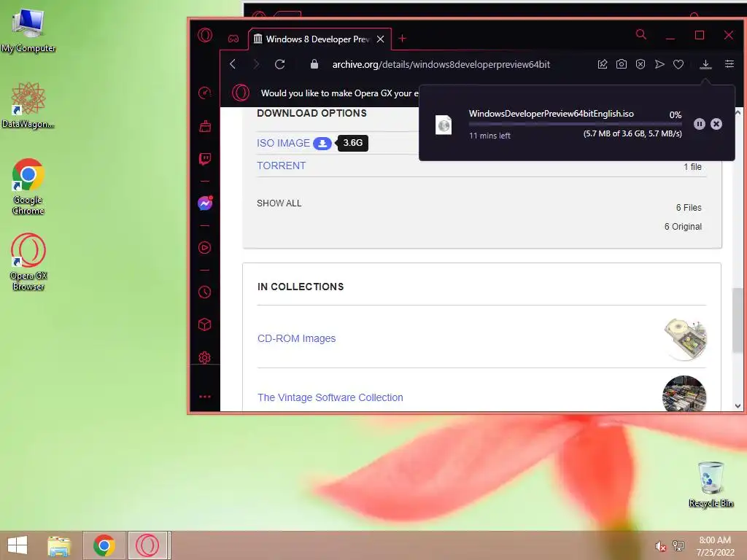Open a new tab with plus button

click(x=402, y=39)
